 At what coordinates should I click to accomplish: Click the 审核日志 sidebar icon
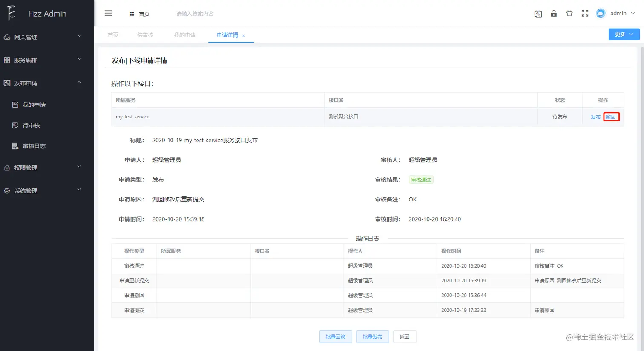point(15,146)
